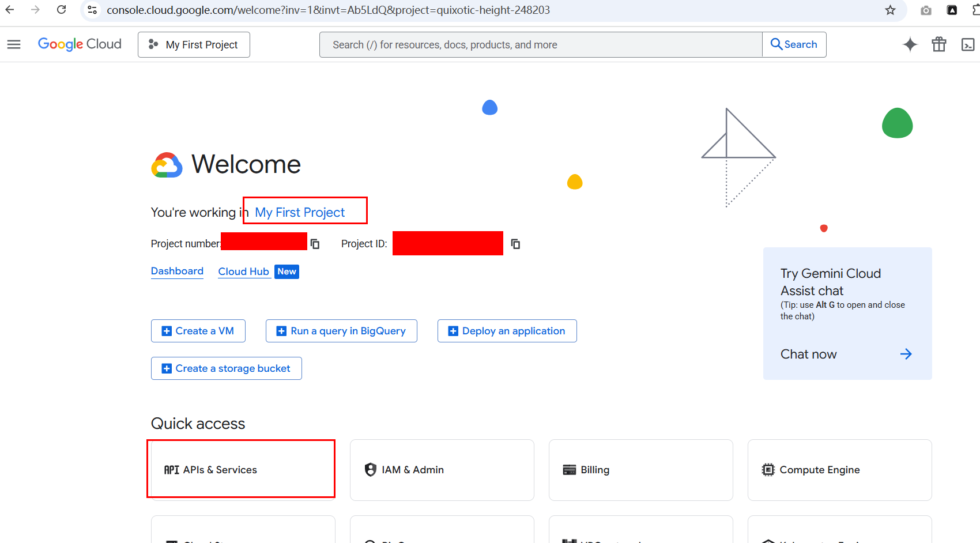
Task: Click the address bar URL
Action: tap(328, 10)
